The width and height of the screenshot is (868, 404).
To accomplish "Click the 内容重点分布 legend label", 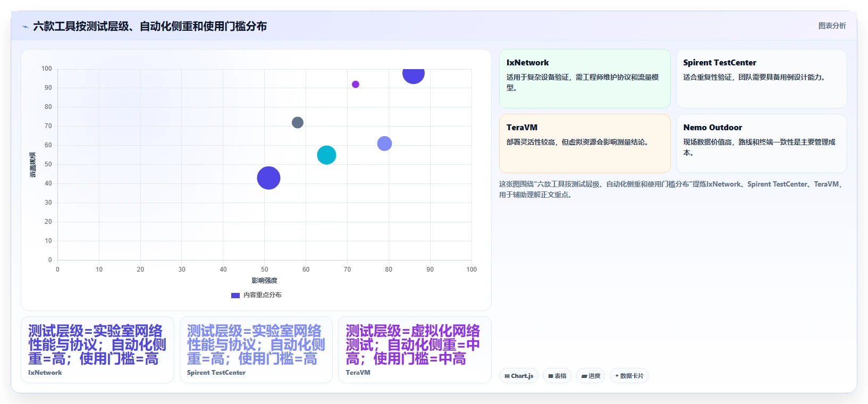I will click(x=262, y=295).
